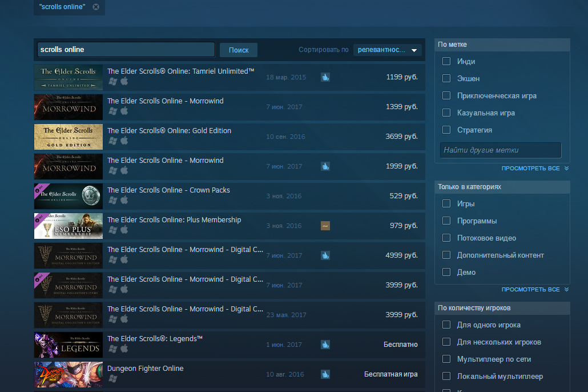Click the Mac icon under 23 мая Morrowind Digital

pos(124,319)
